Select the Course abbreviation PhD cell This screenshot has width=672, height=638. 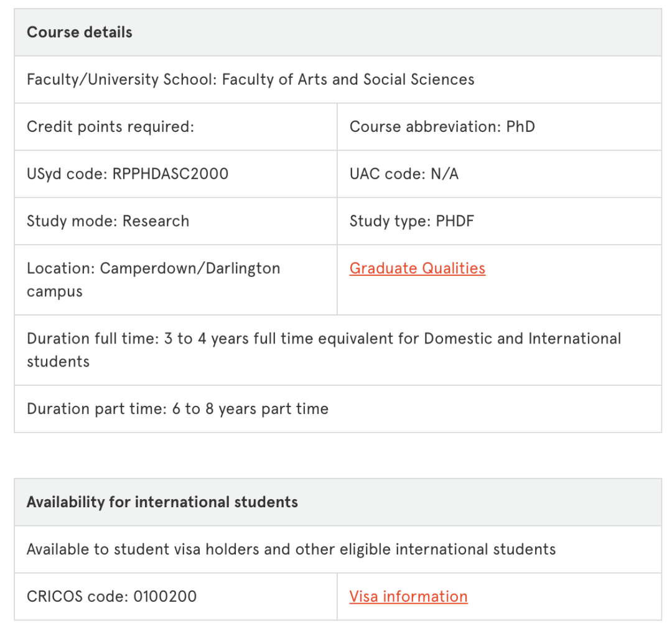coord(442,127)
